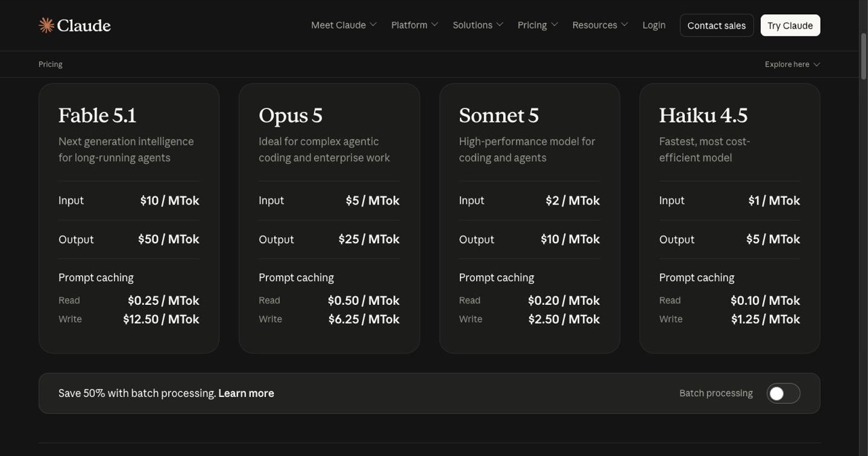Image resolution: width=868 pixels, height=456 pixels.
Task: Click the Haiku 4.5 card title
Action: coord(703,115)
